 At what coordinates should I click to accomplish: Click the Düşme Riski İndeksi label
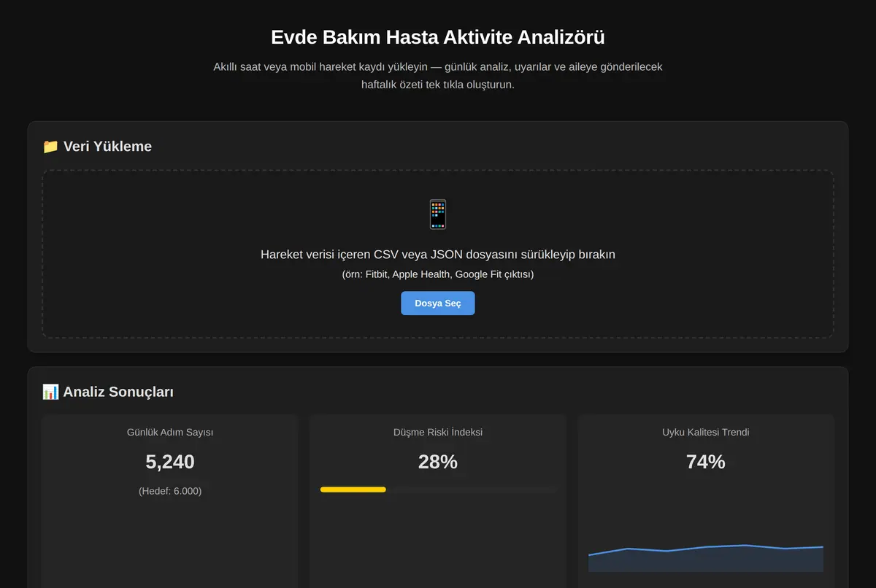[438, 432]
